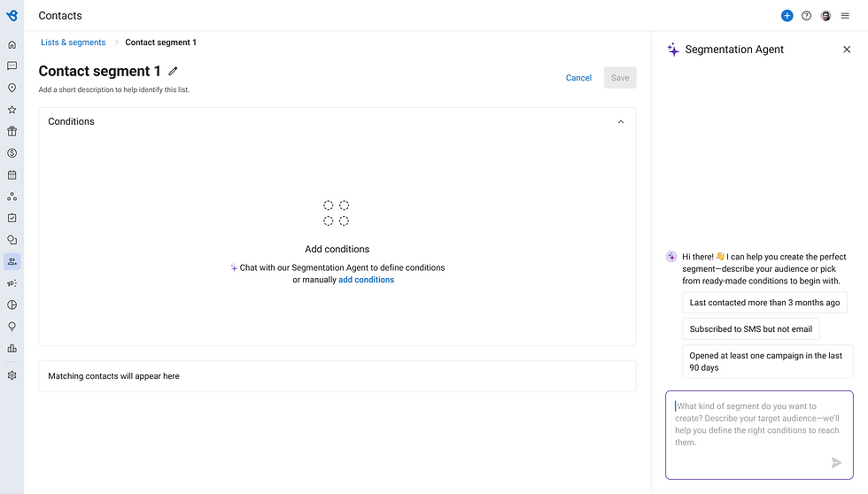Image resolution: width=868 pixels, height=494 pixels.
Task: Close the Segmentation Agent panel
Action: (847, 50)
